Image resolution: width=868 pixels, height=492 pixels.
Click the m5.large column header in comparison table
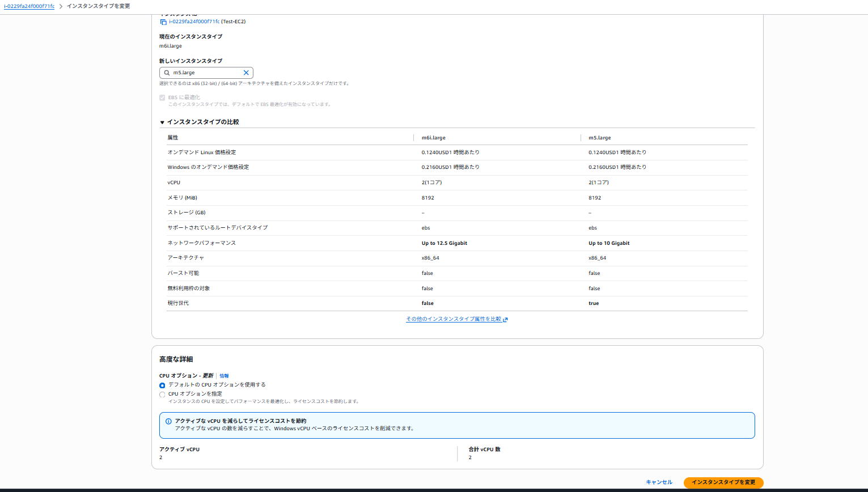click(599, 138)
